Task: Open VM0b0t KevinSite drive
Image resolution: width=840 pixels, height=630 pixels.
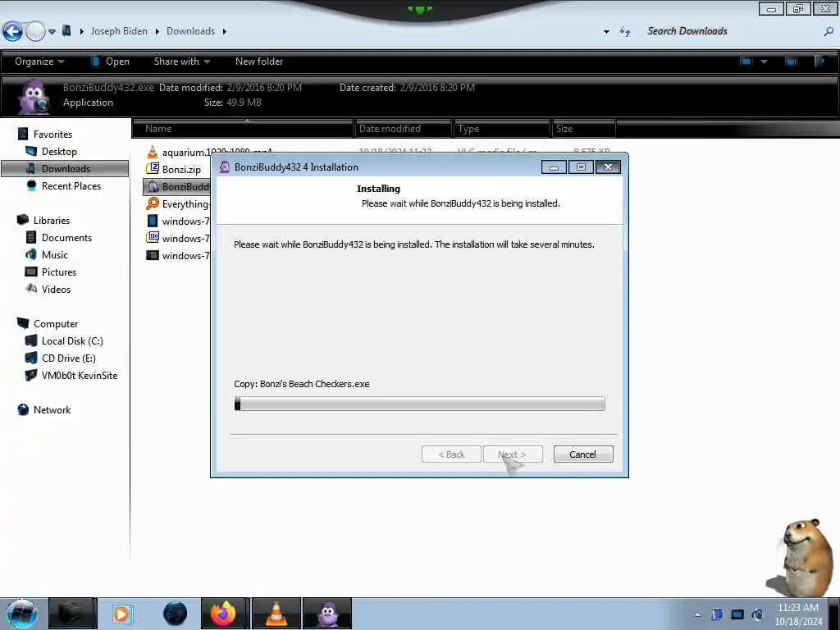Action: click(80, 375)
